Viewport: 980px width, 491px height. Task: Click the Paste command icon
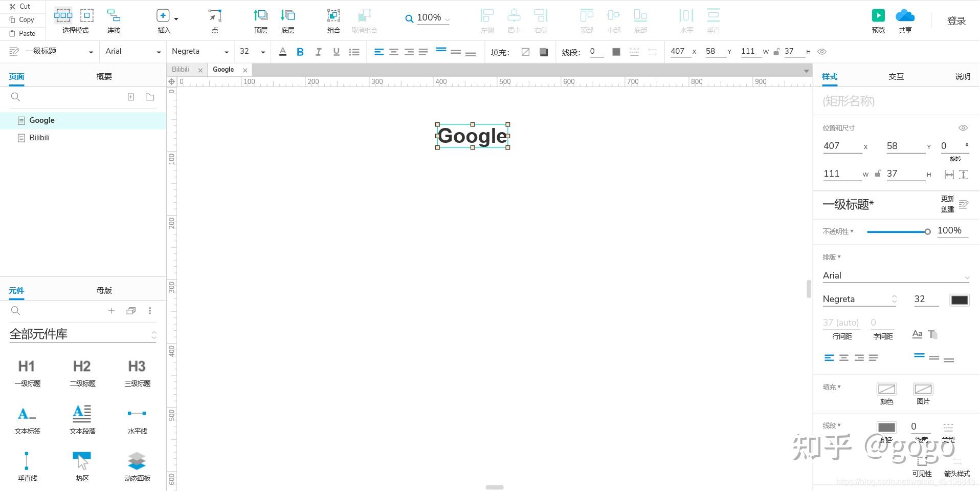coord(12,33)
